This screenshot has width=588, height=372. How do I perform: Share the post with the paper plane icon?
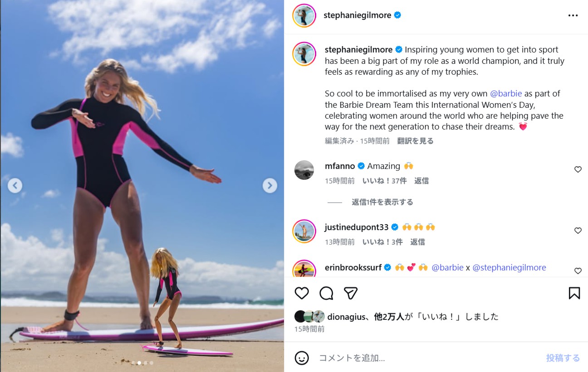(x=351, y=293)
